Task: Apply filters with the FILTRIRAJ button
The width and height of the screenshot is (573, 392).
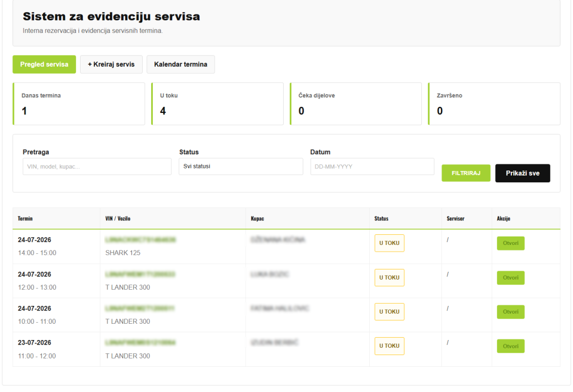Action: 466,173
